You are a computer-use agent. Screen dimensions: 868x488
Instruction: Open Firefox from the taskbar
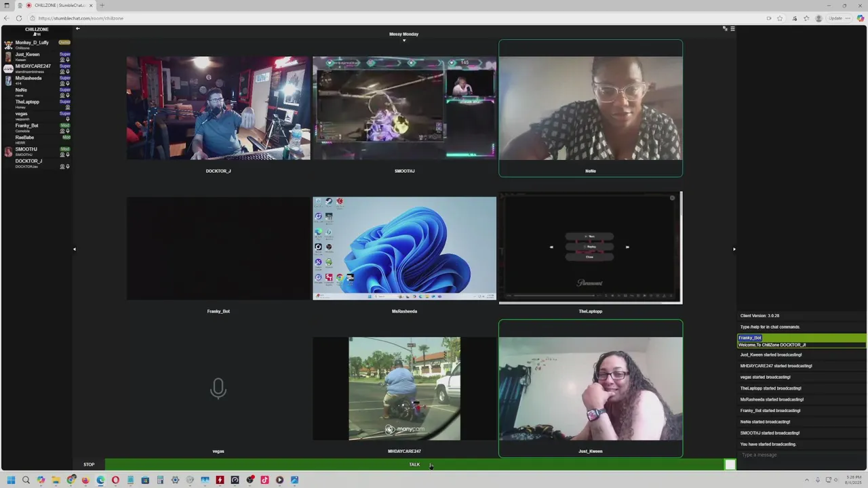pyautogui.click(x=85, y=480)
